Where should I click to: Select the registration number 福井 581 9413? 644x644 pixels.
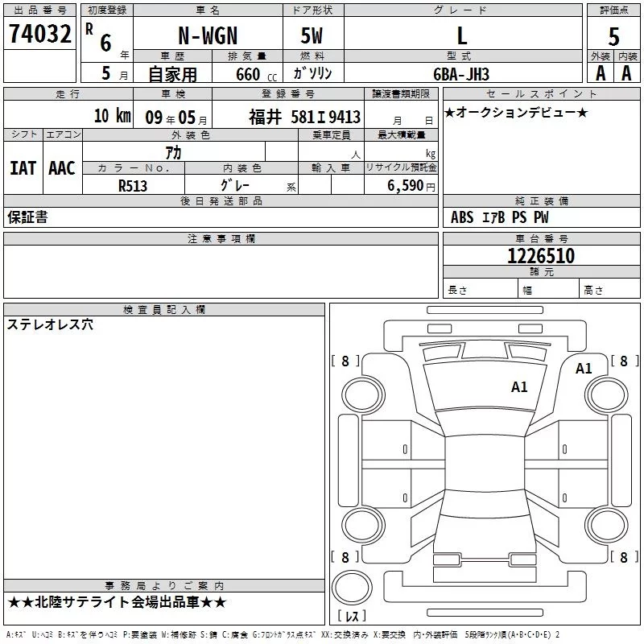pyautogui.click(x=305, y=117)
